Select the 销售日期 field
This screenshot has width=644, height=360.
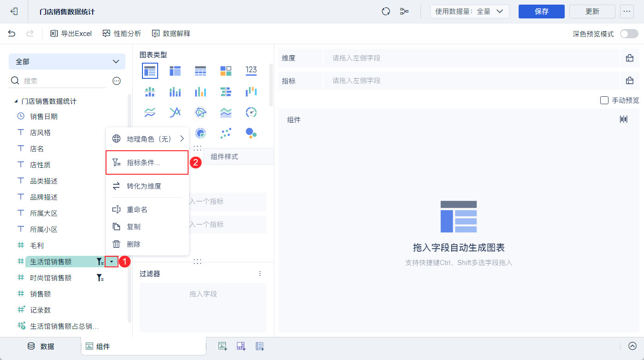44,117
